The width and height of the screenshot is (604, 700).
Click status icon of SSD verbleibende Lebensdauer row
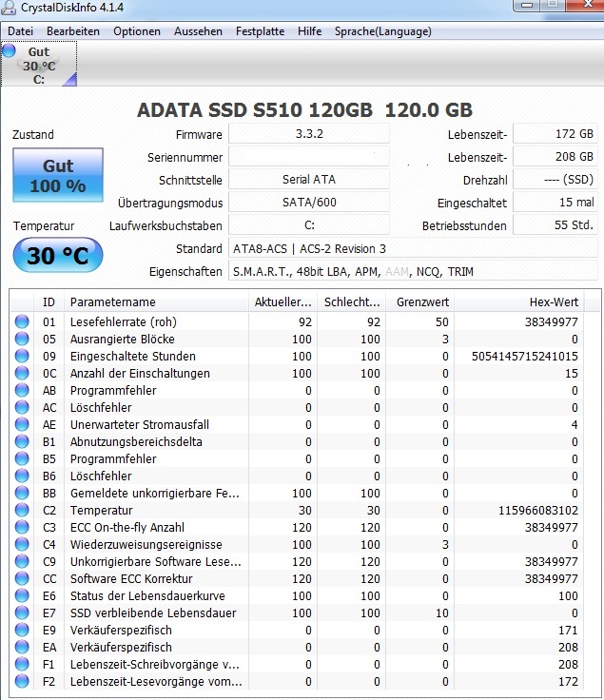(x=22, y=612)
